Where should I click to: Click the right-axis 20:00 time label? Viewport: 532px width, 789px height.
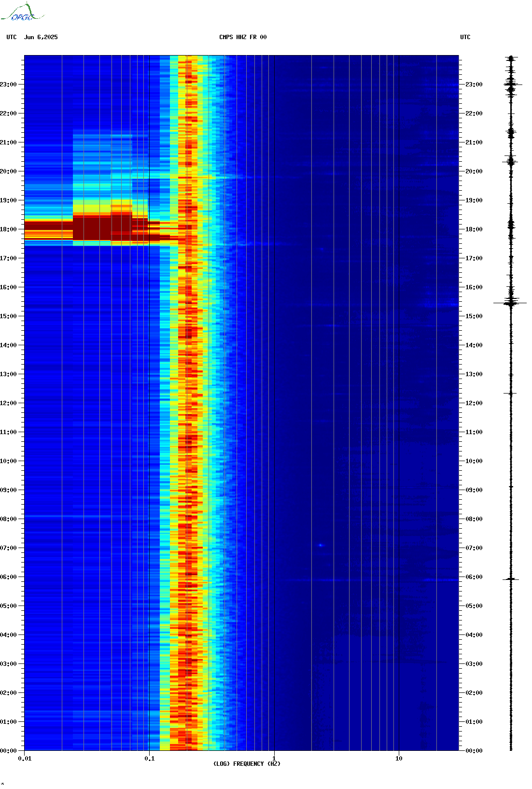(x=474, y=171)
